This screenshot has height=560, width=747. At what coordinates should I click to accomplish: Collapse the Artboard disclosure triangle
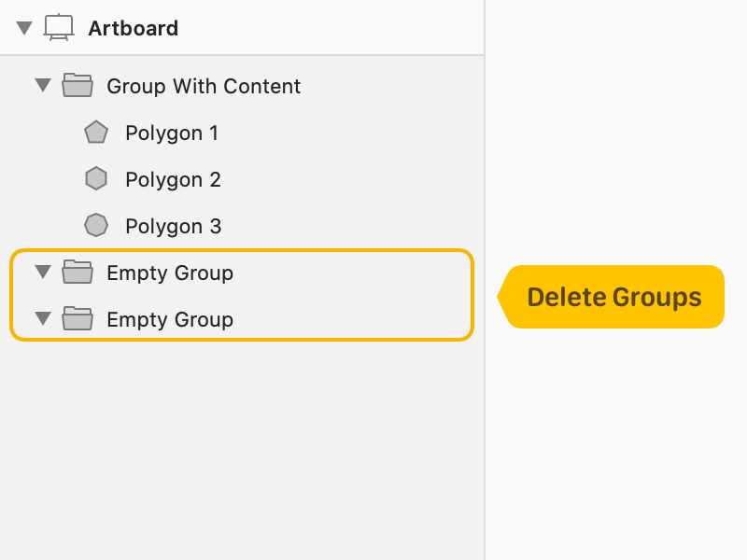(24, 28)
